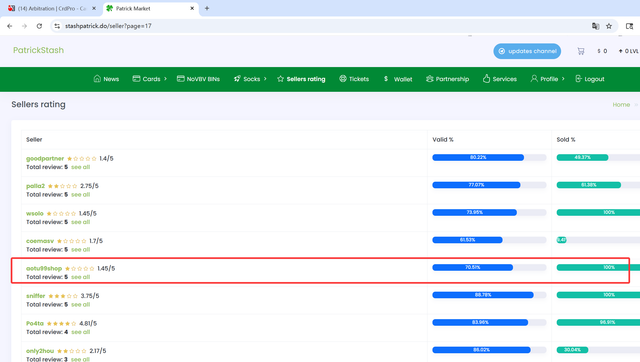The height and width of the screenshot is (362, 640).
Task: Open seller coemasv link
Action: coord(40,241)
